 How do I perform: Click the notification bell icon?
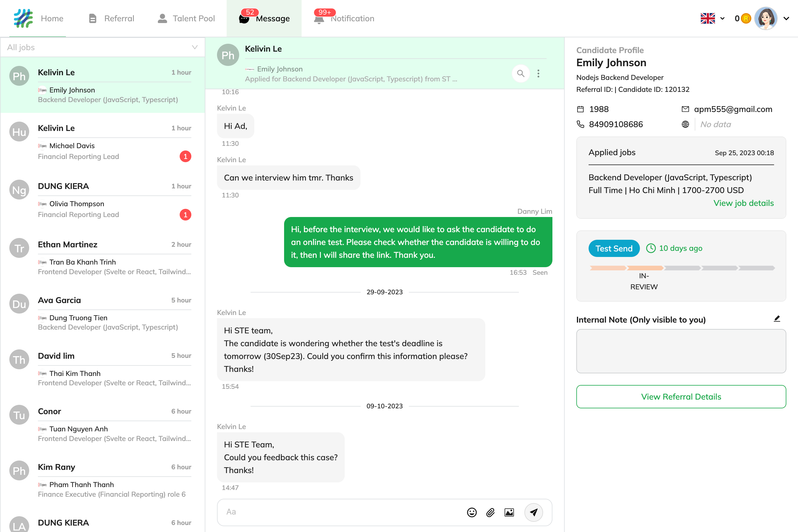pos(319,19)
